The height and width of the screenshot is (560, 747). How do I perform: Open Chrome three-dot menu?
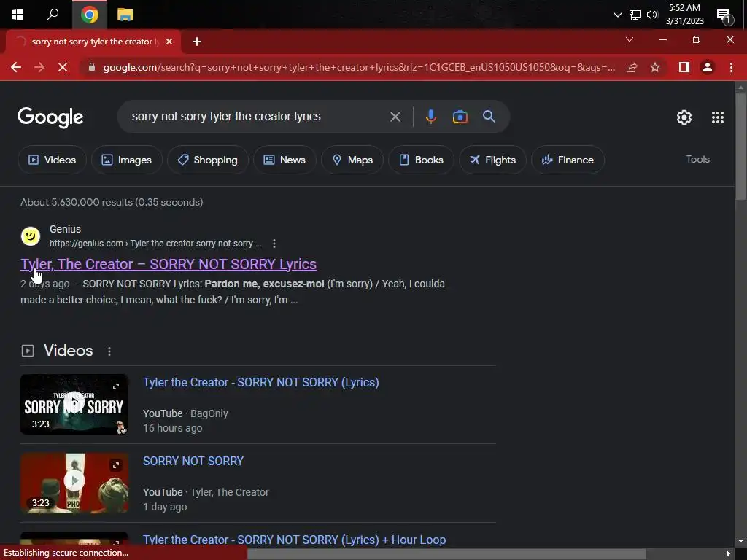pos(731,67)
